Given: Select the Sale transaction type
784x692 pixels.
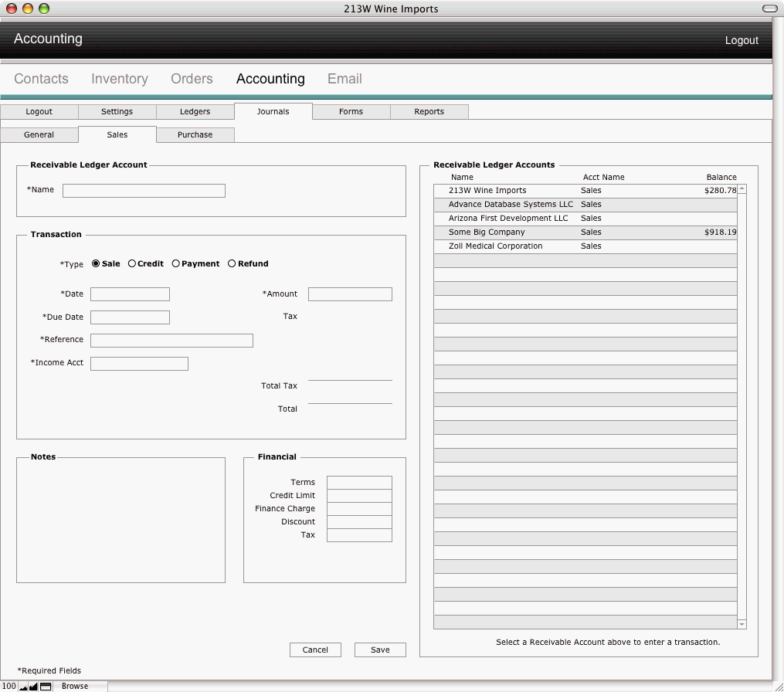Looking at the screenshot, I should pos(96,263).
